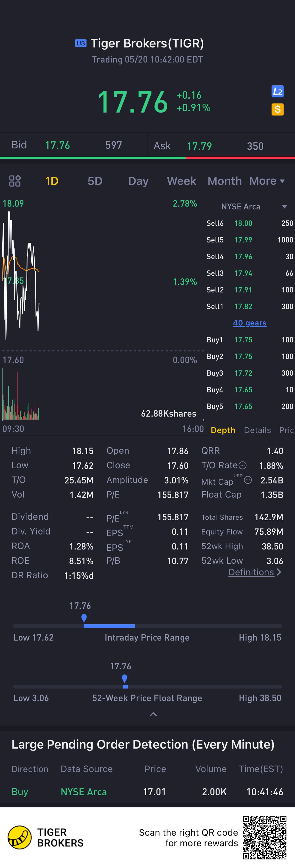Open the chart layout grid icon

[x=15, y=181]
